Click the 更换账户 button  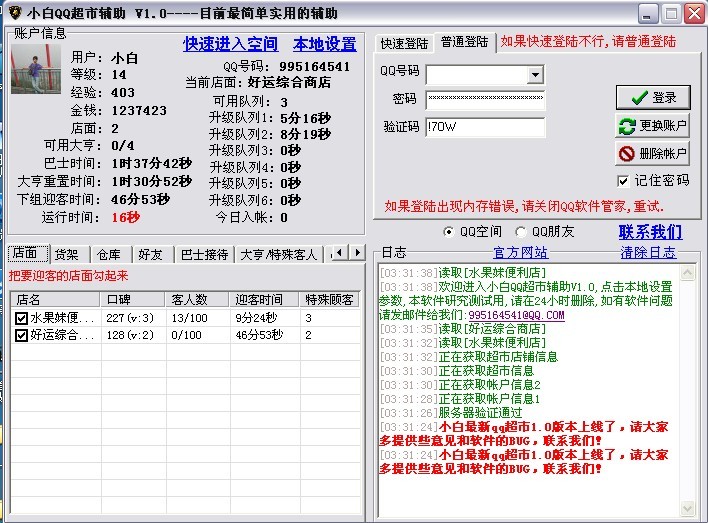pos(653,125)
